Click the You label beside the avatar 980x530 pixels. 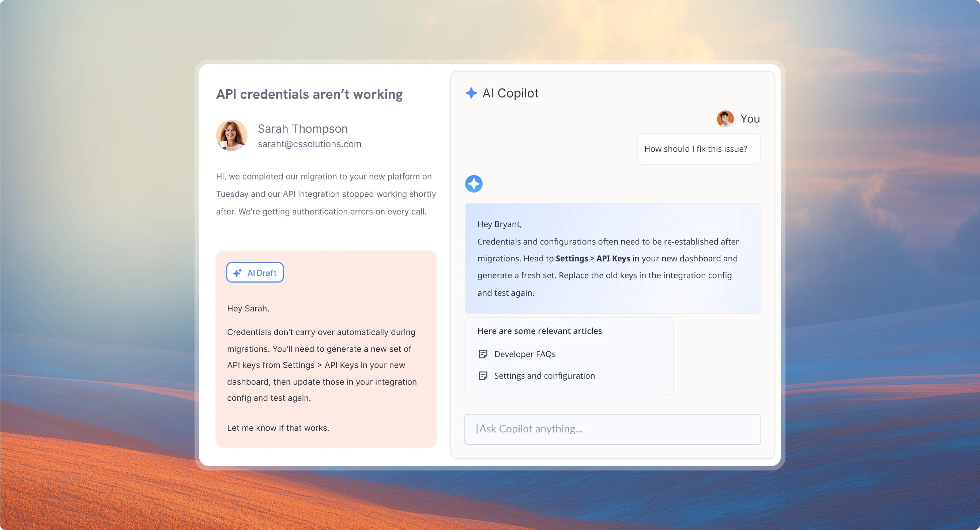[750, 119]
